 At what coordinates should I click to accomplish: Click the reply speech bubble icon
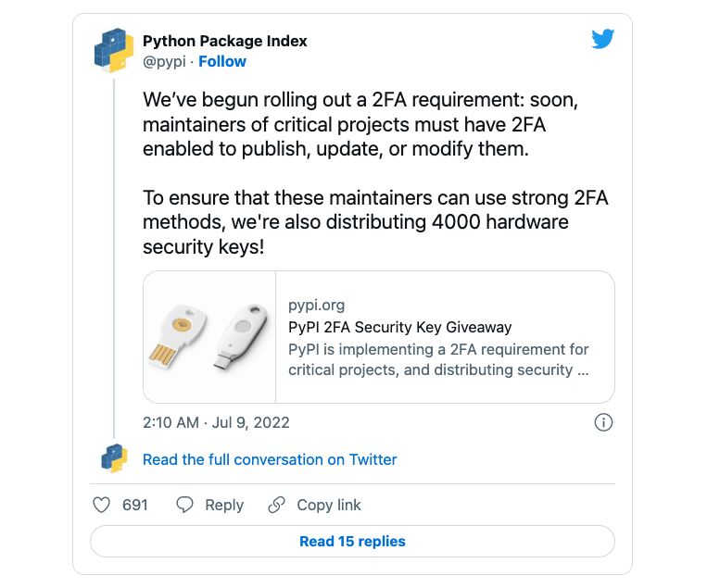185,505
